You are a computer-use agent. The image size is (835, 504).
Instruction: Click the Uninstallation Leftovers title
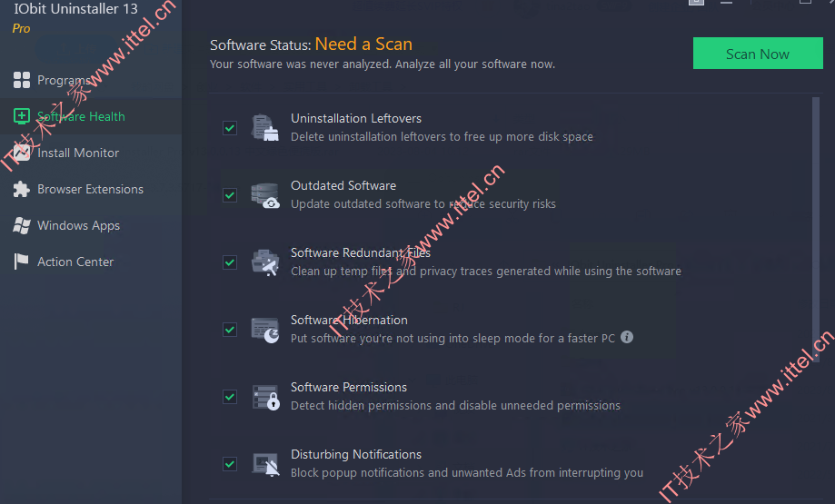(x=356, y=118)
